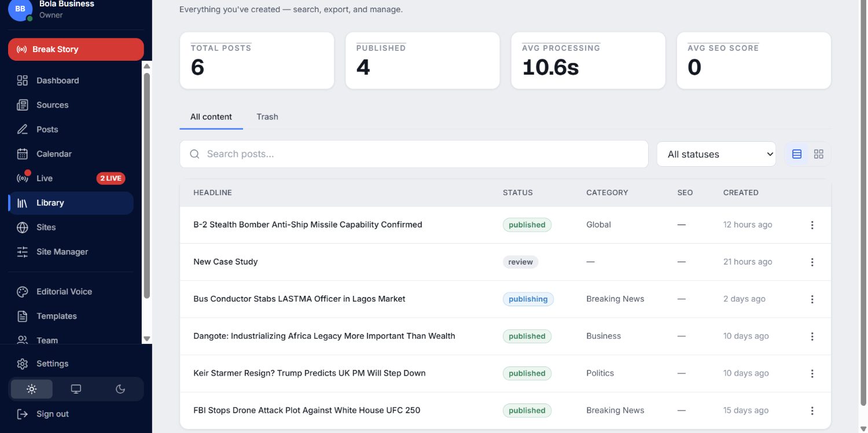Switch to the All content tab
Screen dimensions: 868x433
coord(211,117)
